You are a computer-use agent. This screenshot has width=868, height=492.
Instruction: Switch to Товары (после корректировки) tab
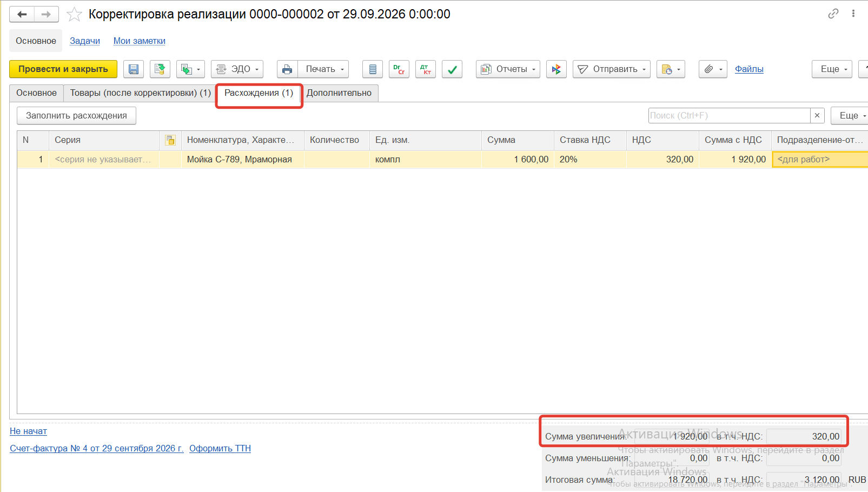(x=141, y=93)
